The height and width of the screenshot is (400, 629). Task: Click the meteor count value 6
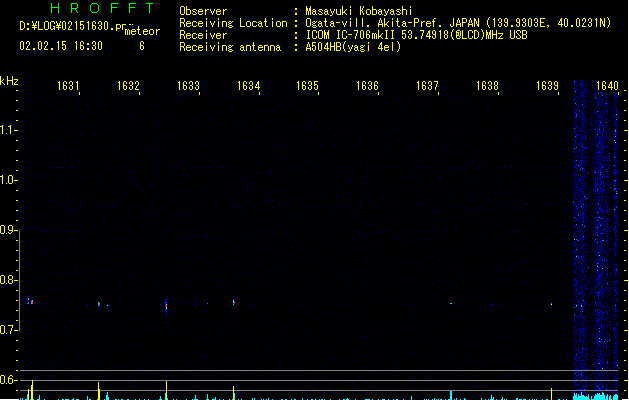coord(142,46)
